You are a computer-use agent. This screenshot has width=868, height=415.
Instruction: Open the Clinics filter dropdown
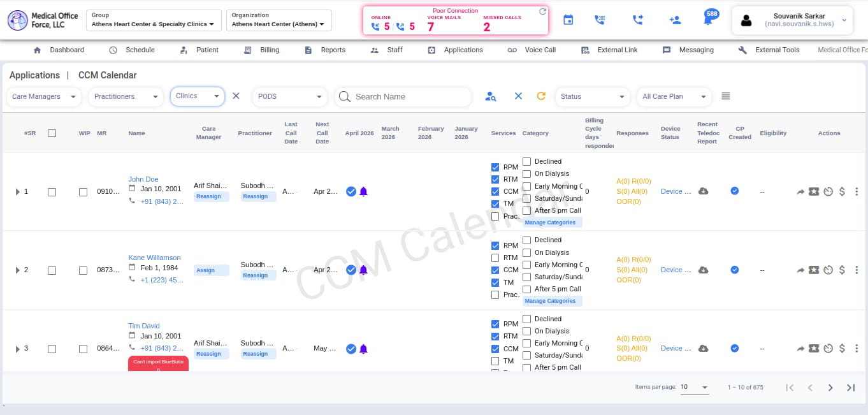pyautogui.click(x=198, y=96)
